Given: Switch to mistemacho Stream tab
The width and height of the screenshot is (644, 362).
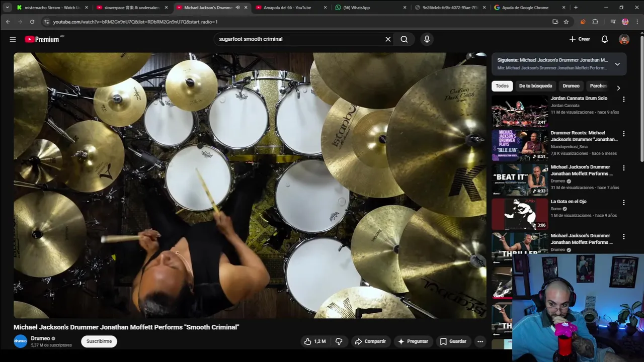Looking at the screenshot, I should click(x=52, y=8).
